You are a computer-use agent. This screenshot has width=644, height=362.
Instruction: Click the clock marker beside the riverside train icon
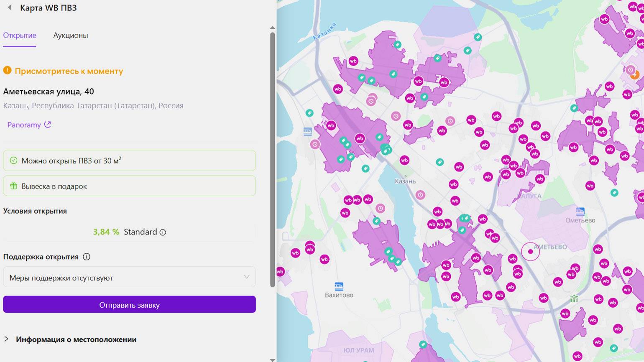(x=315, y=144)
